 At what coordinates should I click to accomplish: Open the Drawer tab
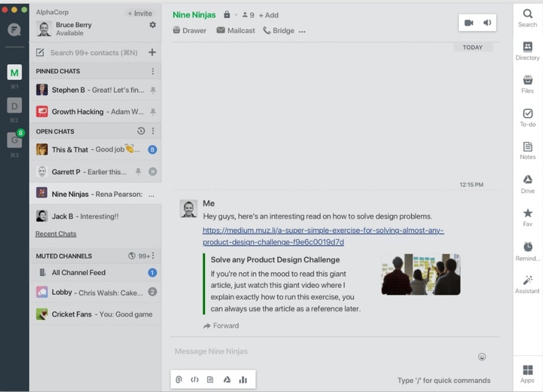tap(190, 30)
